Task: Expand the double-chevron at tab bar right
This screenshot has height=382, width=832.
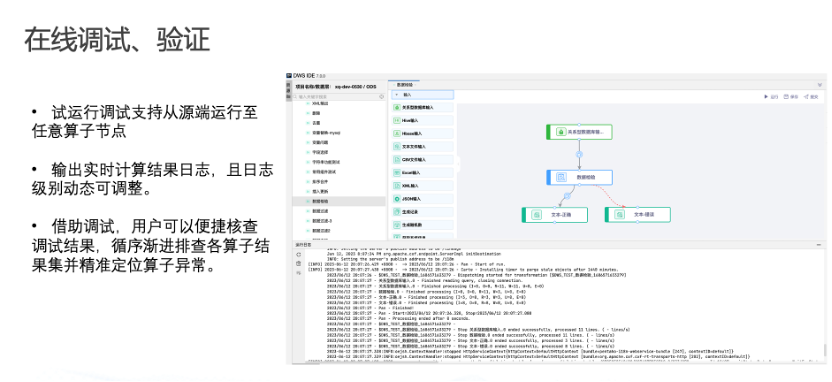Action: tap(820, 85)
